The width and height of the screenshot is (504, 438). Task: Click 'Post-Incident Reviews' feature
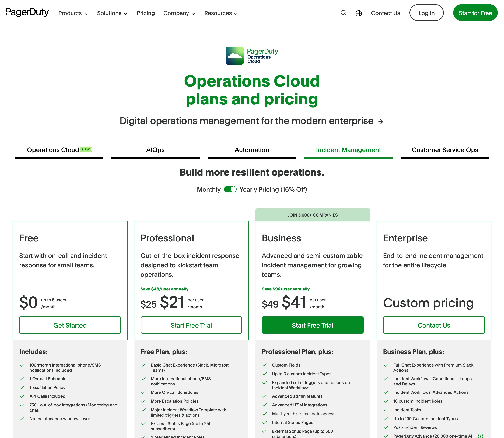[x=415, y=427]
